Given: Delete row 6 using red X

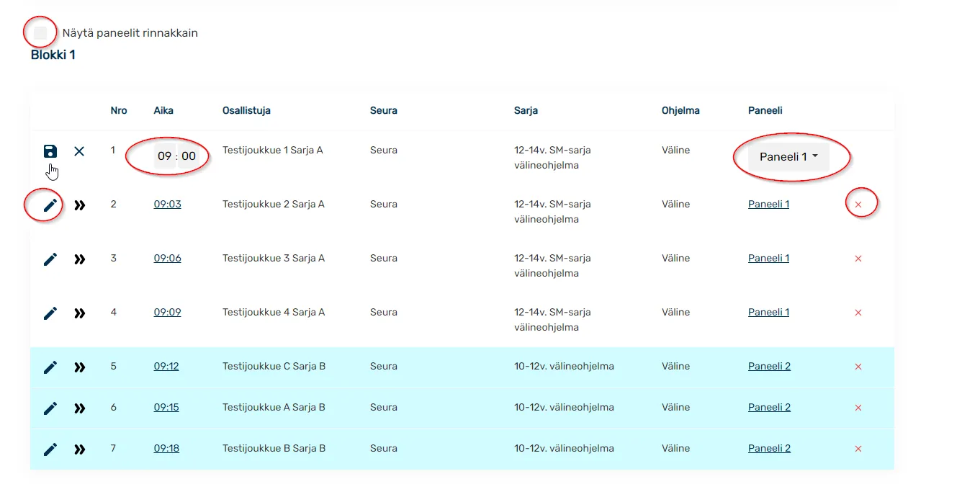Looking at the screenshot, I should click(858, 408).
